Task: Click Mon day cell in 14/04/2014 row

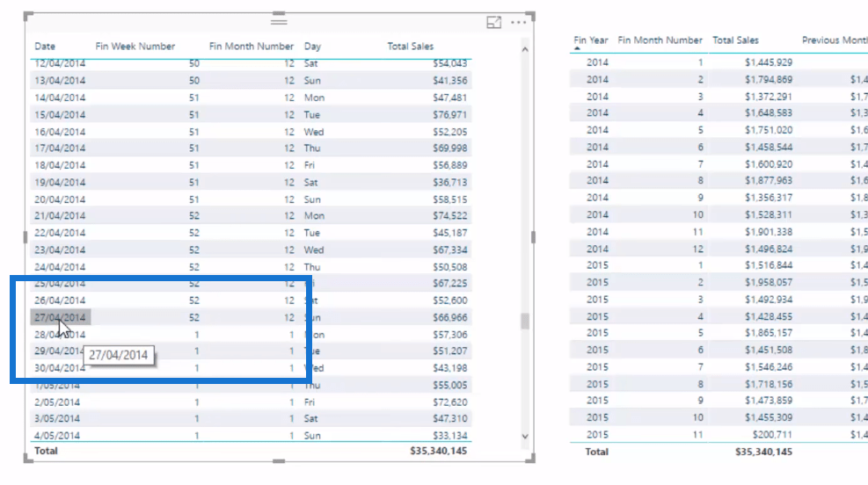Action: click(314, 98)
